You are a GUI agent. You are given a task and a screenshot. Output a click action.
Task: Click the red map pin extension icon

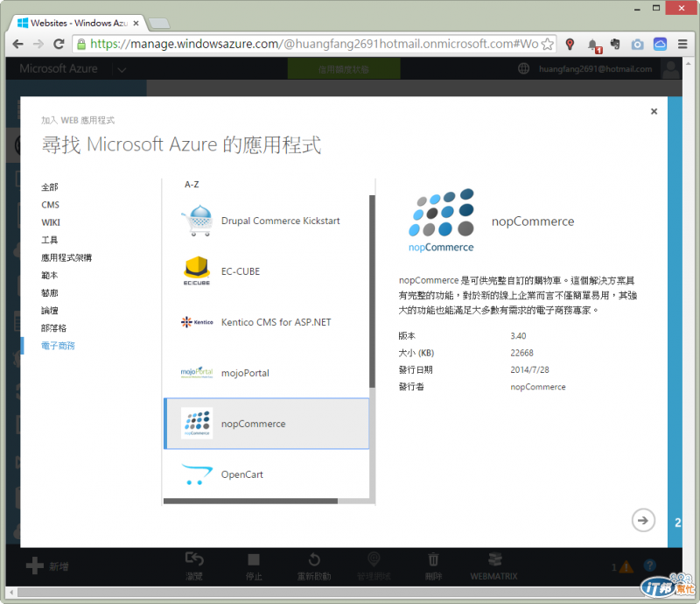tap(570, 44)
